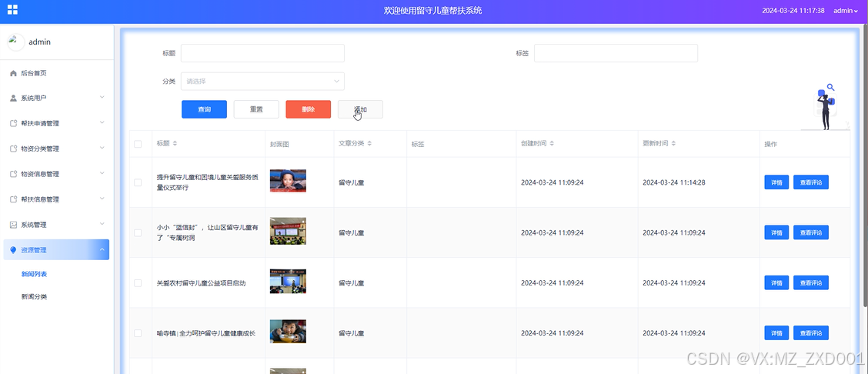
Task: Open the 分类 请选择 dropdown
Action: pyautogui.click(x=262, y=82)
